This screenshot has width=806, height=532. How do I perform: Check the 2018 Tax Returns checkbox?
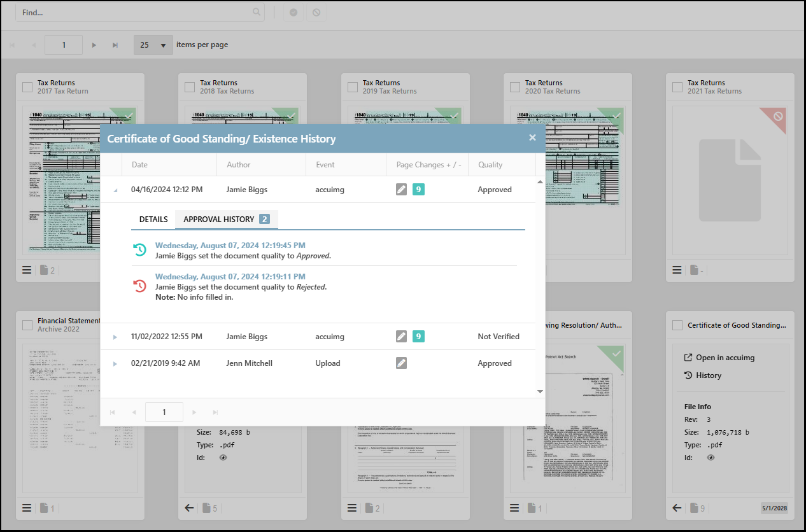point(190,87)
